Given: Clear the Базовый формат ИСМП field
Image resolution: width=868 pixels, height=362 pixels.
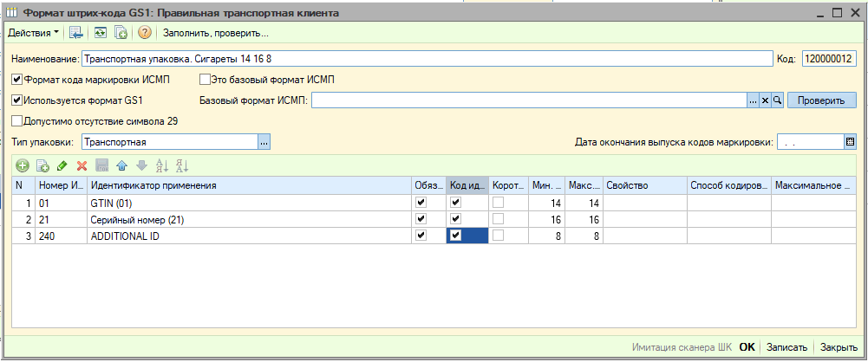Looking at the screenshot, I should pos(765,100).
